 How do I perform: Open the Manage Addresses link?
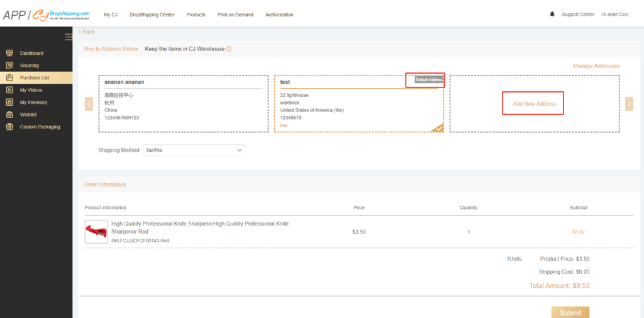[x=596, y=66]
